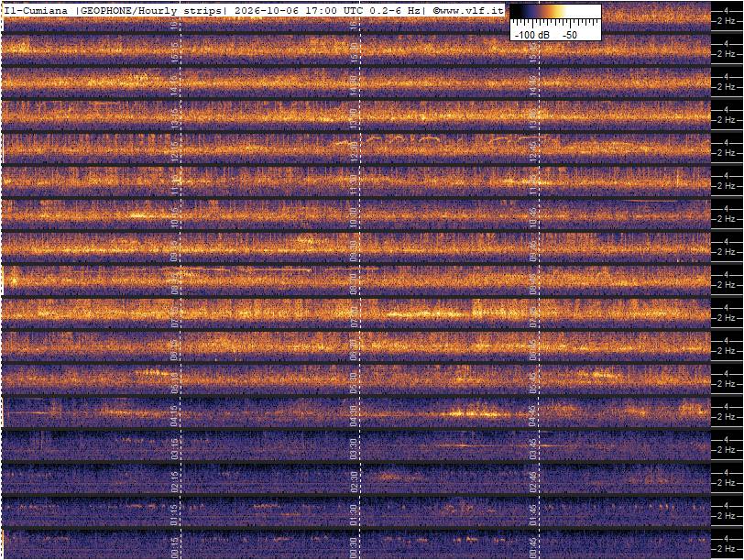744x560 pixels.
Task: Click the -50 legend value
Action: pyautogui.click(x=569, y=35)
